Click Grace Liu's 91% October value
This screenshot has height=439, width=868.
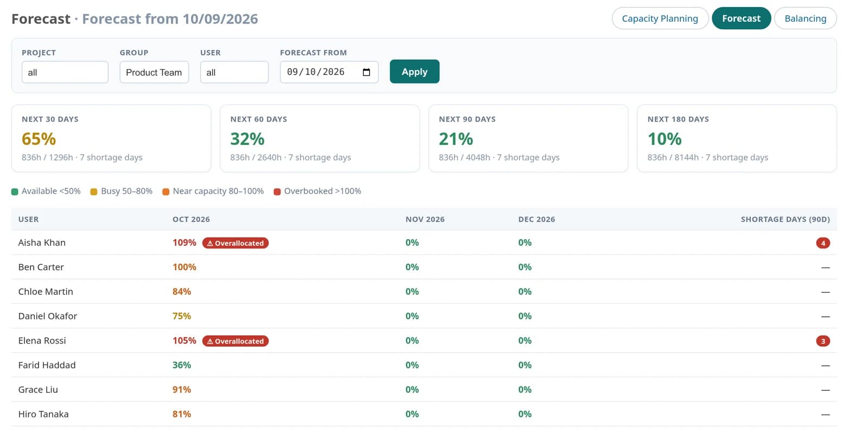[182, 390]
